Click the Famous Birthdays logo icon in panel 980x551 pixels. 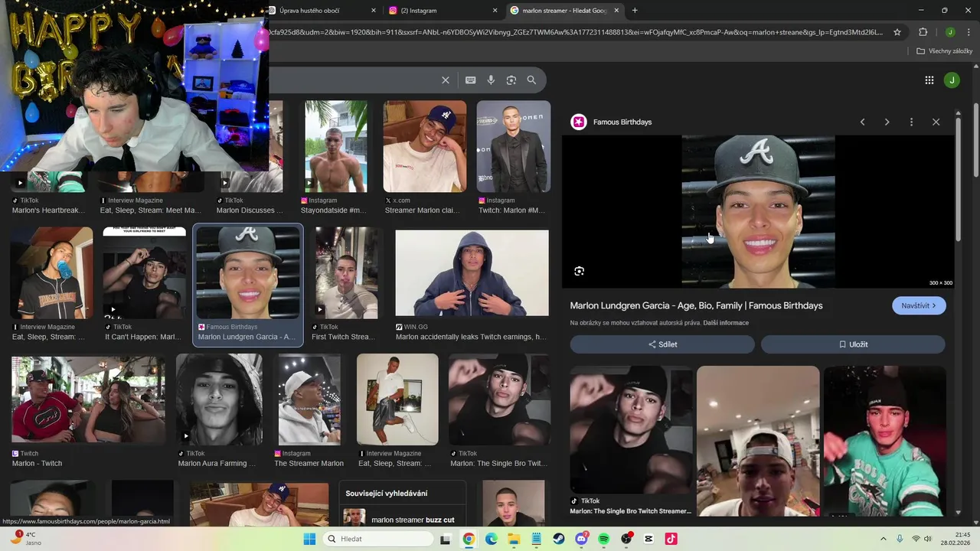pos(579,122)
